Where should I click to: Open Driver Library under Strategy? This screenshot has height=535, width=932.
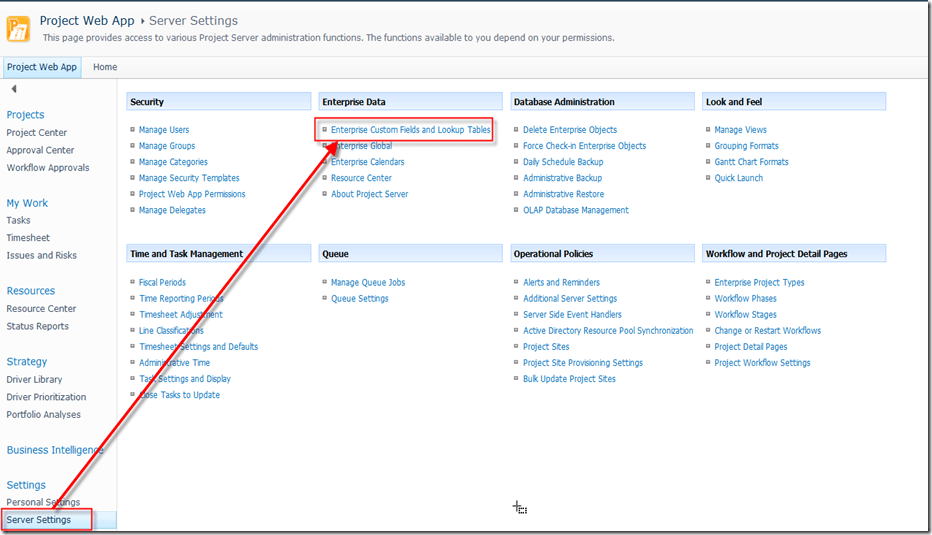(x=34, y=380)
